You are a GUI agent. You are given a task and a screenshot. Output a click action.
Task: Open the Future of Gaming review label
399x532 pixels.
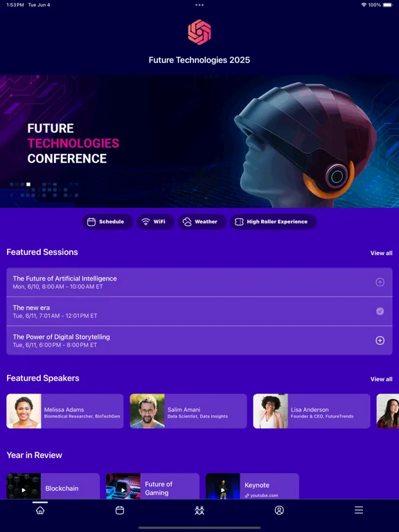(159, 488)
